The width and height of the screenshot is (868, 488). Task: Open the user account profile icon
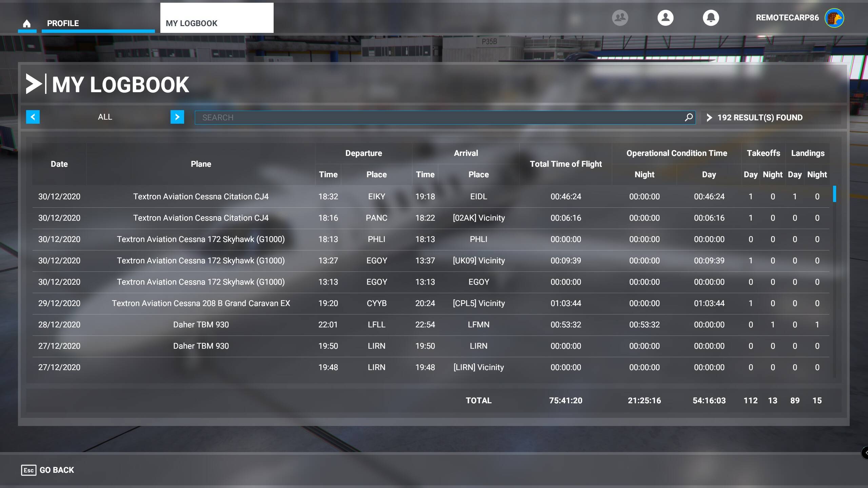[665, 18]
